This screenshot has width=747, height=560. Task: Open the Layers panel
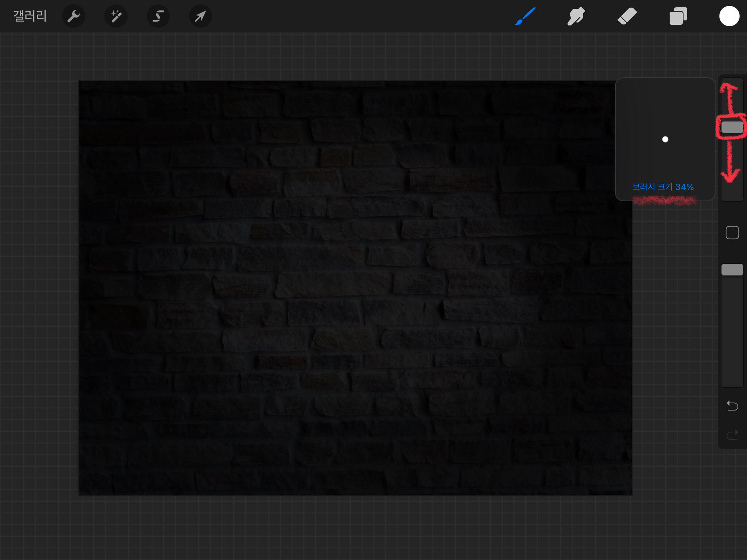[678, 16]
